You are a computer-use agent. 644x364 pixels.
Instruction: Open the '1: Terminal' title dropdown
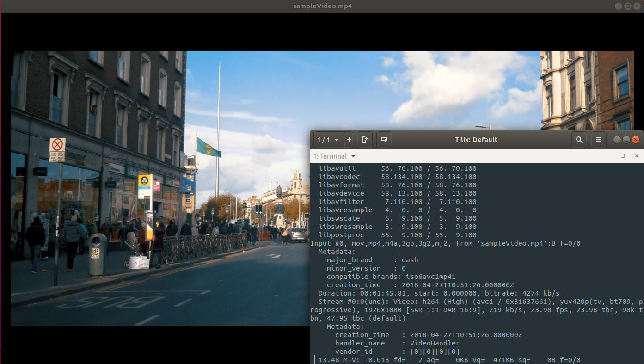[x=334, y=156]
